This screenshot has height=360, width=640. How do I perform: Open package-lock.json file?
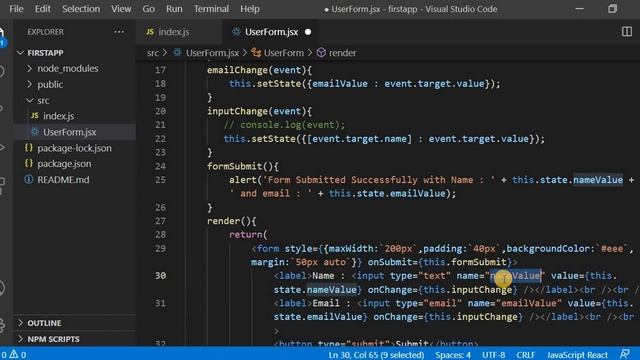coord(74,148)
